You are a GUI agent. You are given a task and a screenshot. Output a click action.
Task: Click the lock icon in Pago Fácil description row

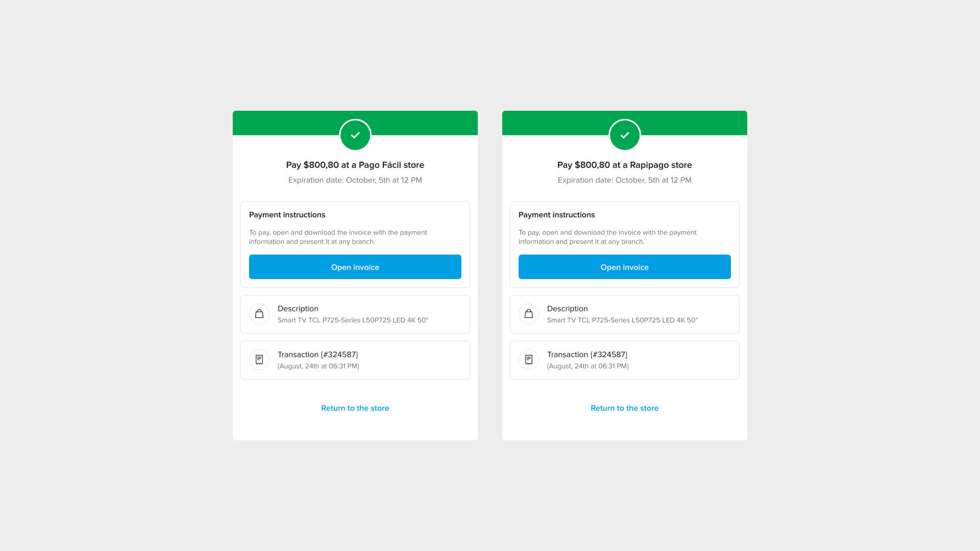(259, 314)
